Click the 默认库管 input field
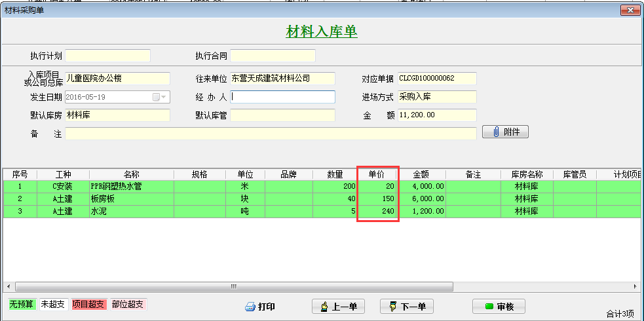This screenshot has width=644, height=321. [x=282, y=115]
